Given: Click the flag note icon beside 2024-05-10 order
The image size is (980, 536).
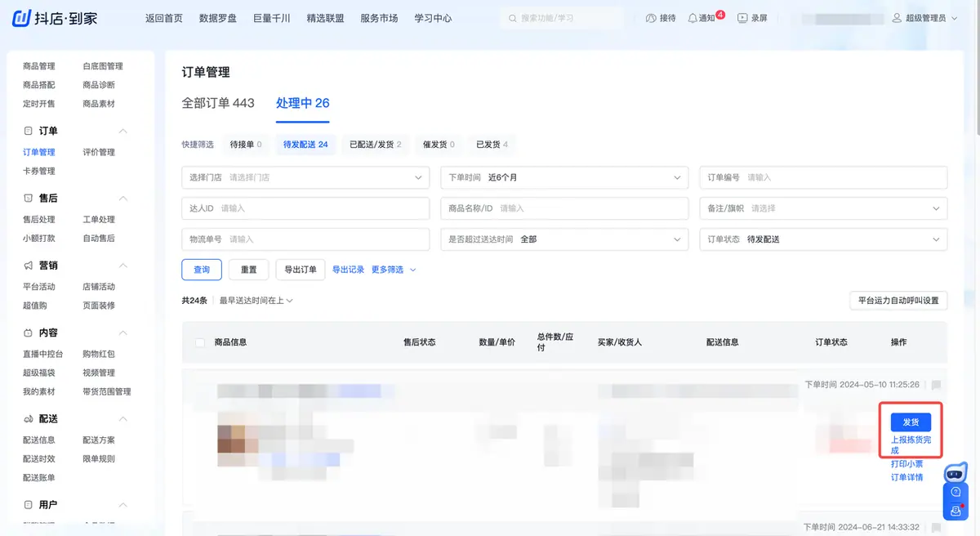Looking at the screenshot, I should [936, 385].
